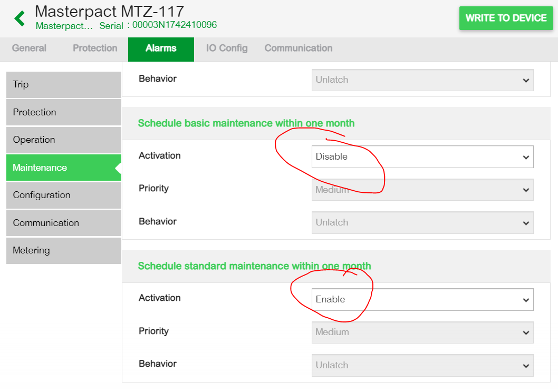Viewport: 558px width, 392px height.
Task: Open Protection in the left sidebar
Action: tap(64, 112)
